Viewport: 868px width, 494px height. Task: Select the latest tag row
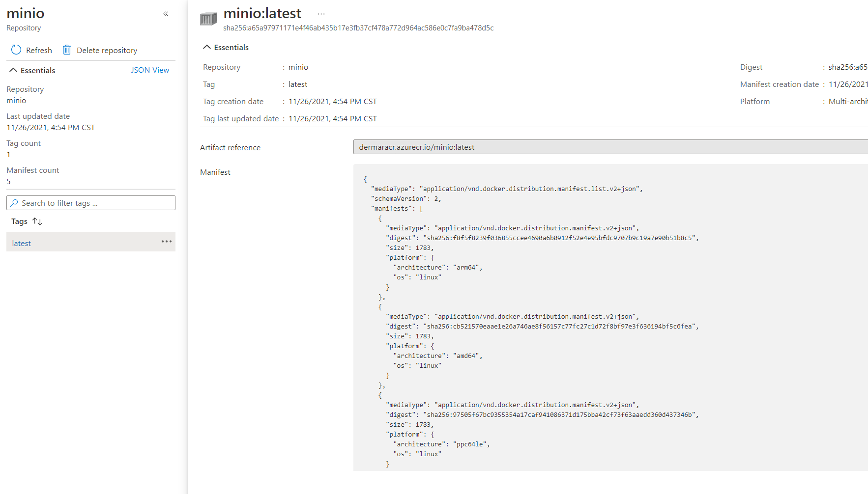pos(91,242)
